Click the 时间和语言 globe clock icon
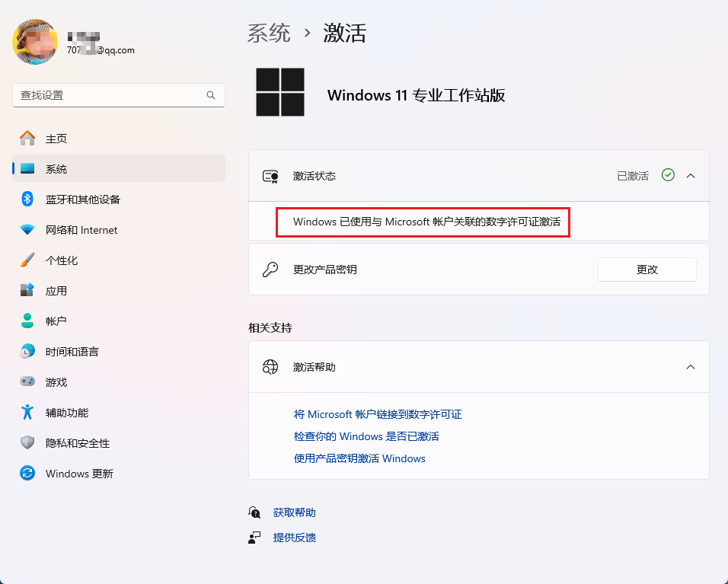Screen dimensions: 728x584 click(x=27, y=352)
